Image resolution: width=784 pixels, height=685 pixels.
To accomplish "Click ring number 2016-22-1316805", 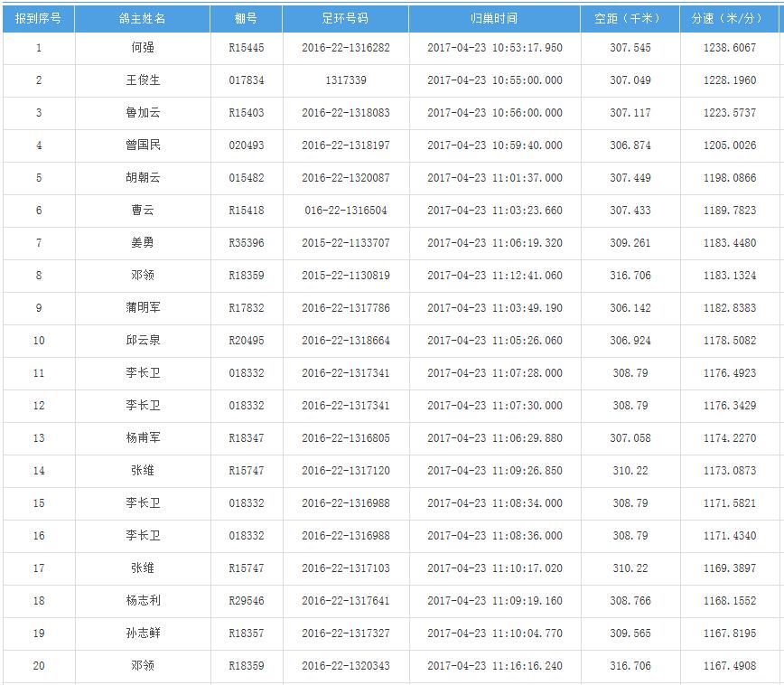I will point(345,438).
